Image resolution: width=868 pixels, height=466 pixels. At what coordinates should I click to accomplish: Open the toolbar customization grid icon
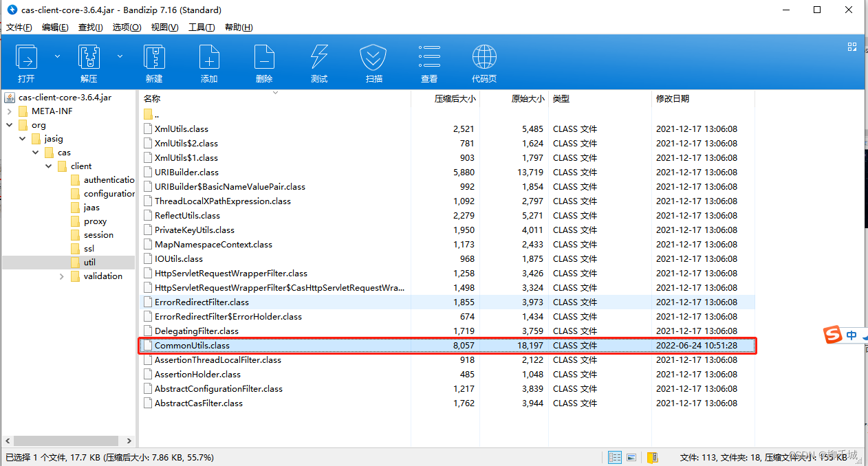click(x=852, y=46)
